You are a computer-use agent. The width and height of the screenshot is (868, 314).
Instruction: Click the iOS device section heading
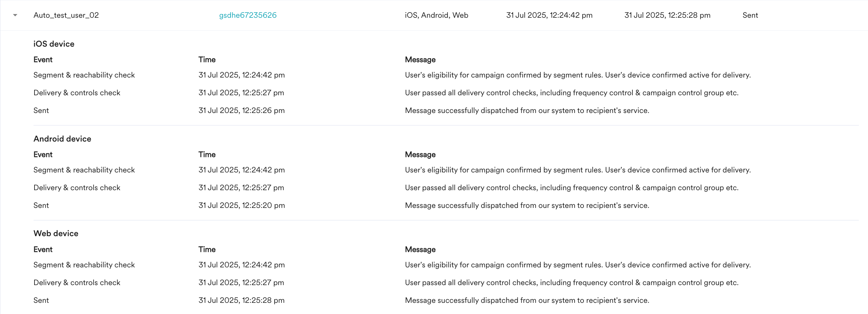[x=54, y=44]
